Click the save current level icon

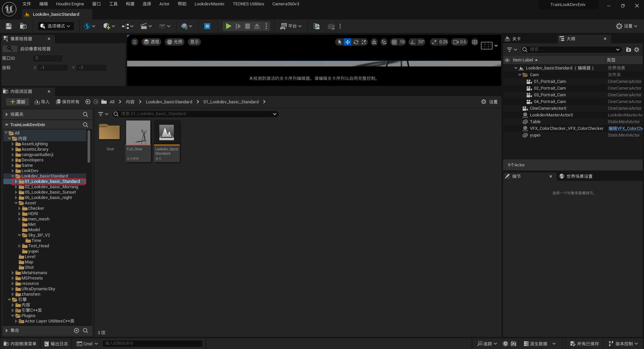(9, 26)
